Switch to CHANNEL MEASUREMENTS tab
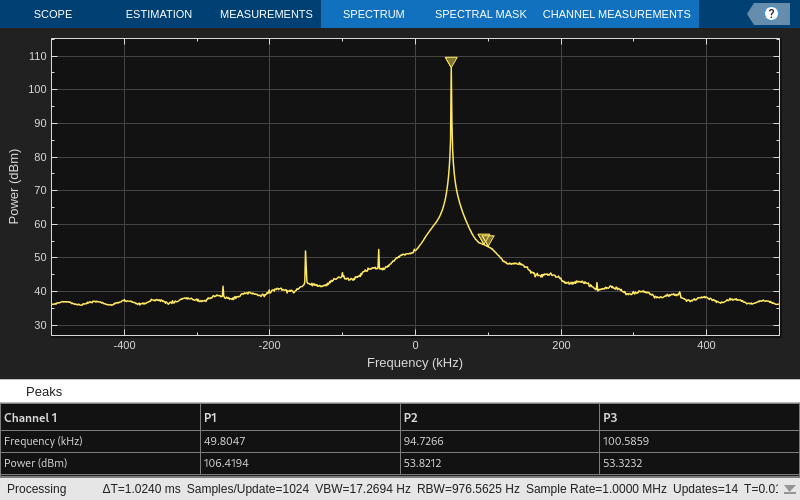This screenshot has width=800, height=500. 616,14
